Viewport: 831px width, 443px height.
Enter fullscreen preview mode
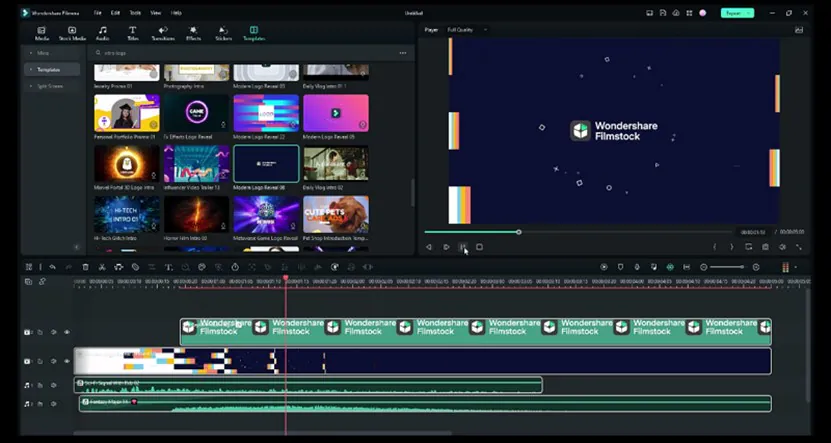point(799,247)
